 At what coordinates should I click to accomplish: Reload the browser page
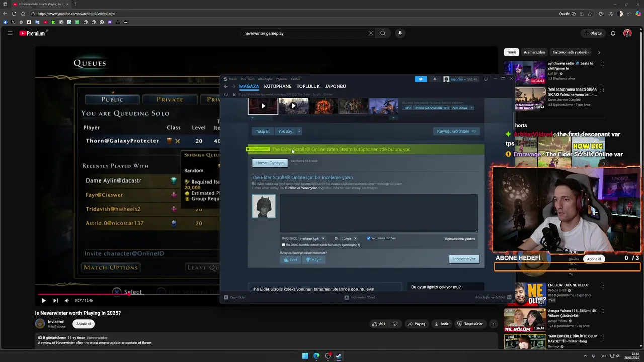(14, 14)
